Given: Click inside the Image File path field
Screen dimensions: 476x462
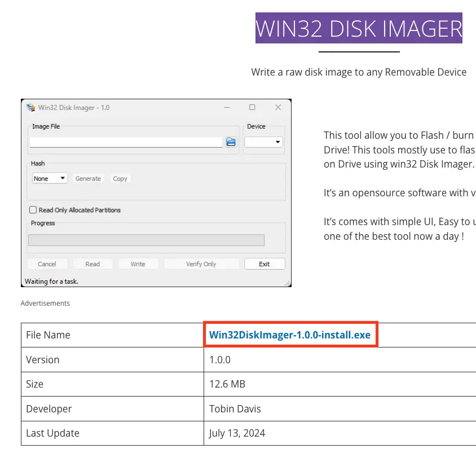Looking at the screenshot, I should (x=126, y=142).
